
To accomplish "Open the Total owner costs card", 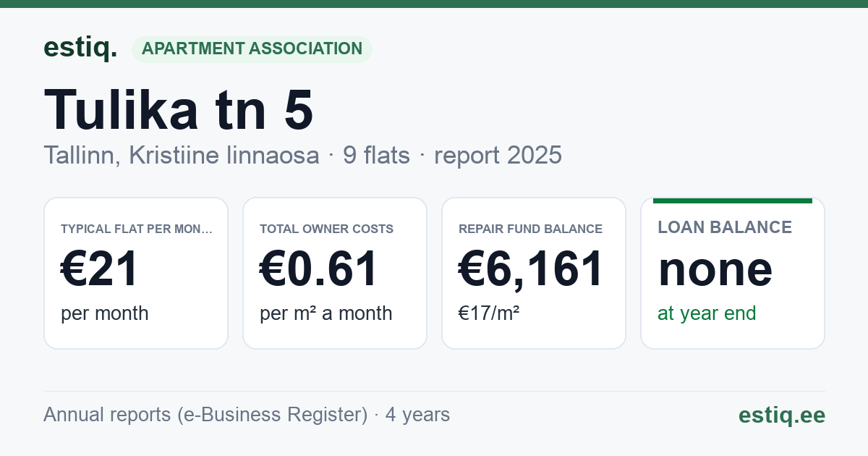I will pyautogui.click(x=335, y=273).
